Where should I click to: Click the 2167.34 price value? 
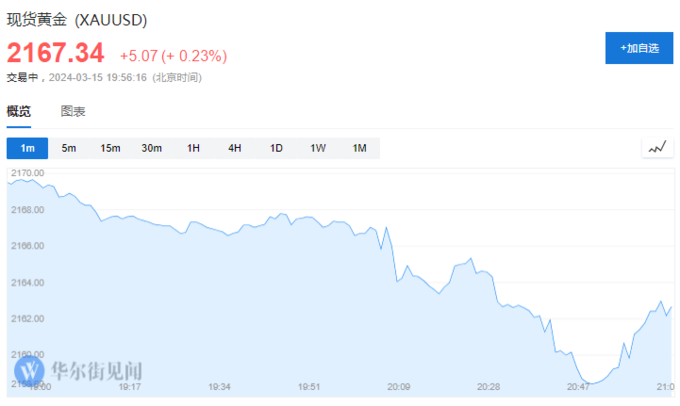(56, 53)
